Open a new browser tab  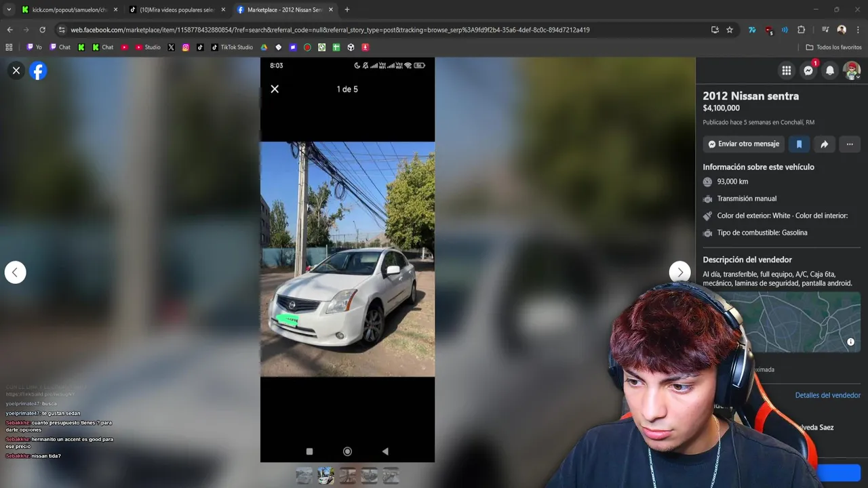pos(347,9)
